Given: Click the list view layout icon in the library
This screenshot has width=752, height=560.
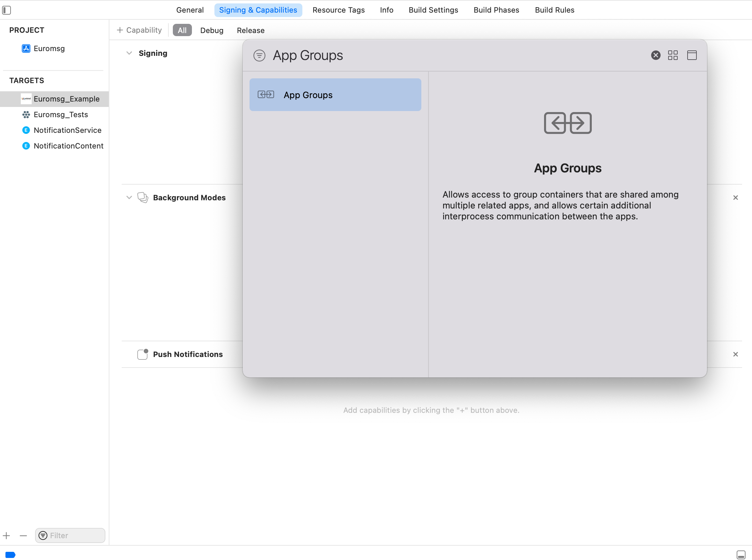Looking at the screenshot, I should tap(692, 55).
